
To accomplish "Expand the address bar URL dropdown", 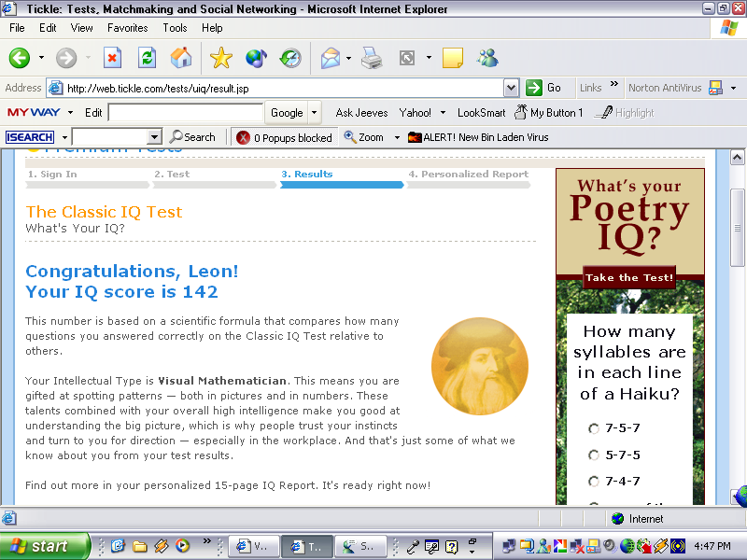I will pyautogui.click(x=511, y=88).
